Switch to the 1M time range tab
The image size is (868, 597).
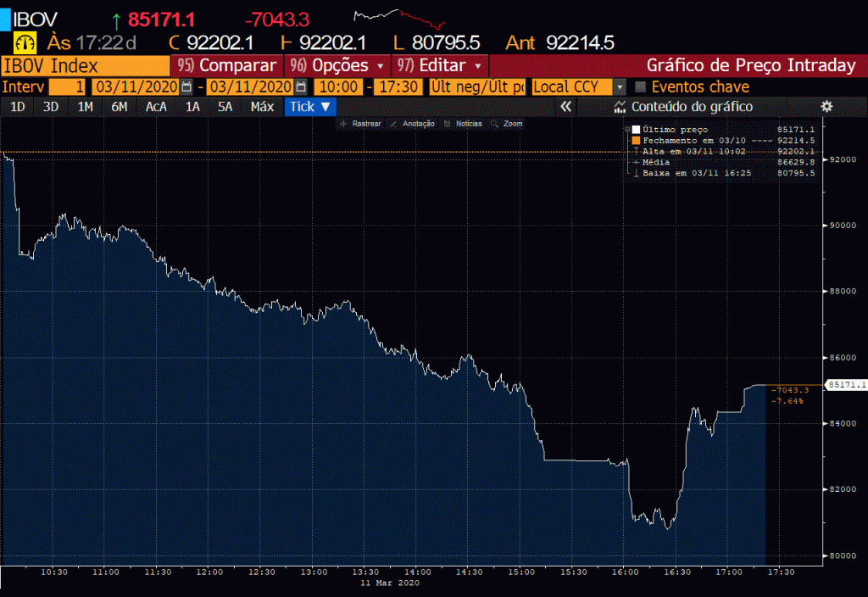click(85, 106)
